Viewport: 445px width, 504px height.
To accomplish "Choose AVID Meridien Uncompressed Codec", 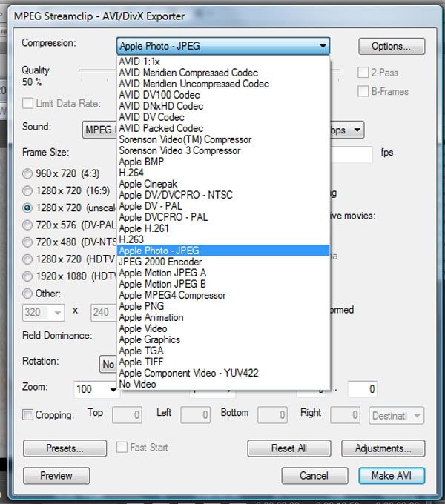I will (x=223, y=84).
